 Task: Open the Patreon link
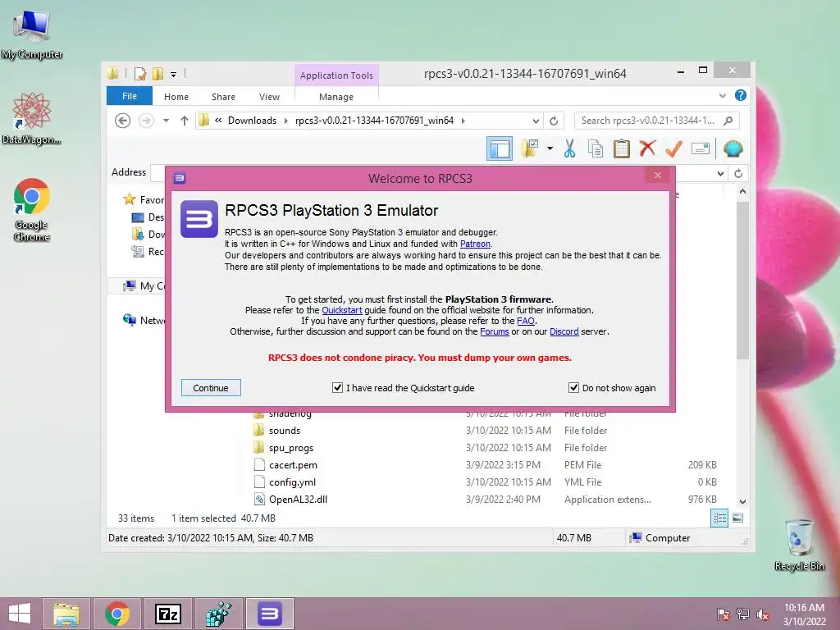pyautogui.click(x=475, y=244)
